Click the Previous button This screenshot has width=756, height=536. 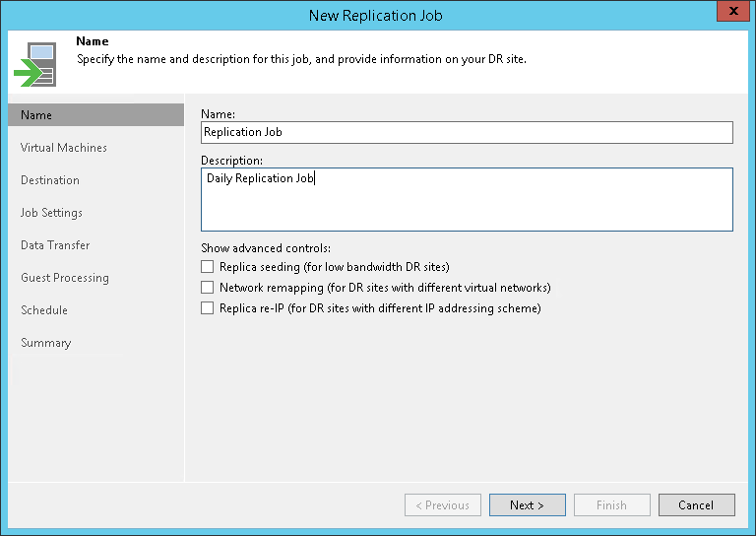coord(442,505)
